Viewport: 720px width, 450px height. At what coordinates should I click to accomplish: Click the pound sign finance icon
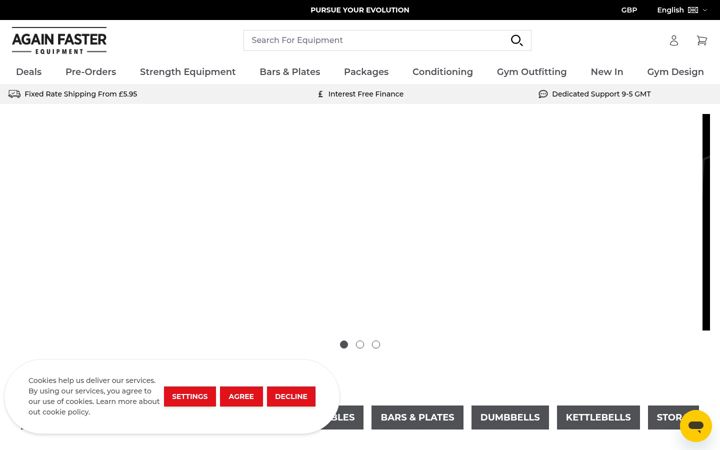(321, 94)
